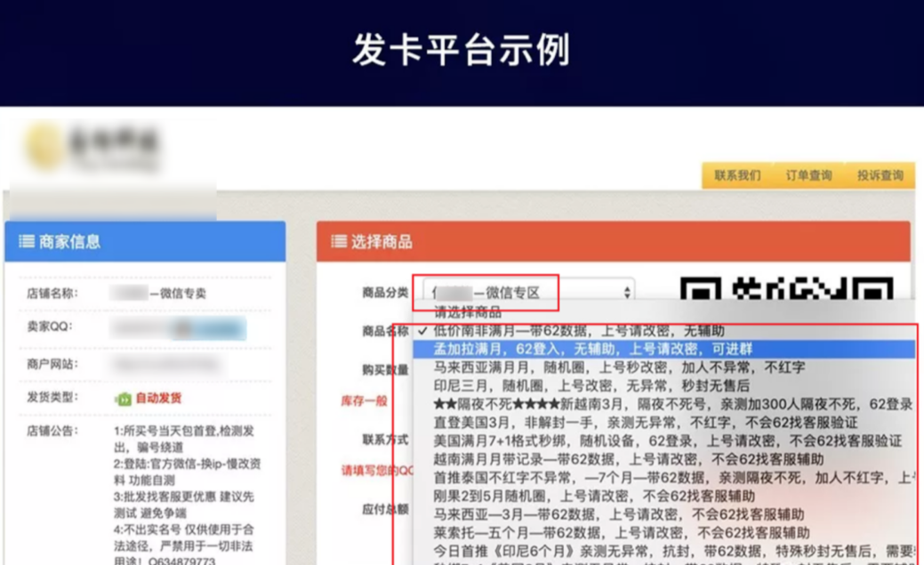The height and width of the screenshot is (565, 924).
Task: Click the up-down arrows of 商品分类 select
Action: (x=627, y=292)
